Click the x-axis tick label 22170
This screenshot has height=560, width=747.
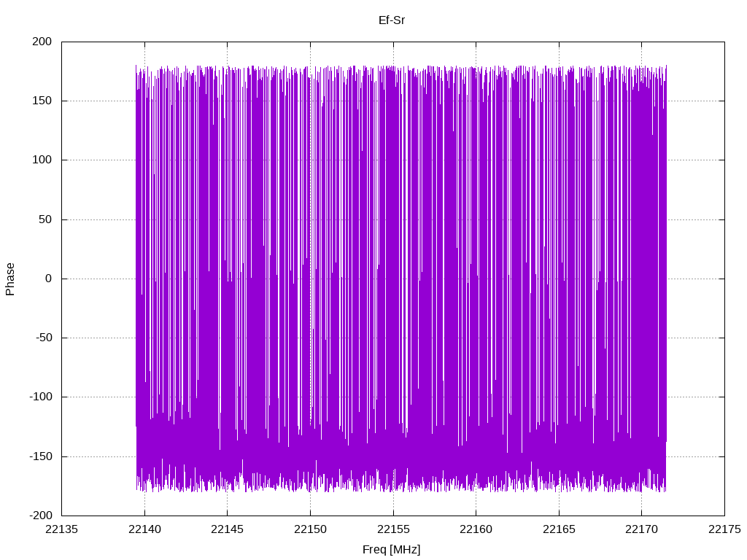642,529
